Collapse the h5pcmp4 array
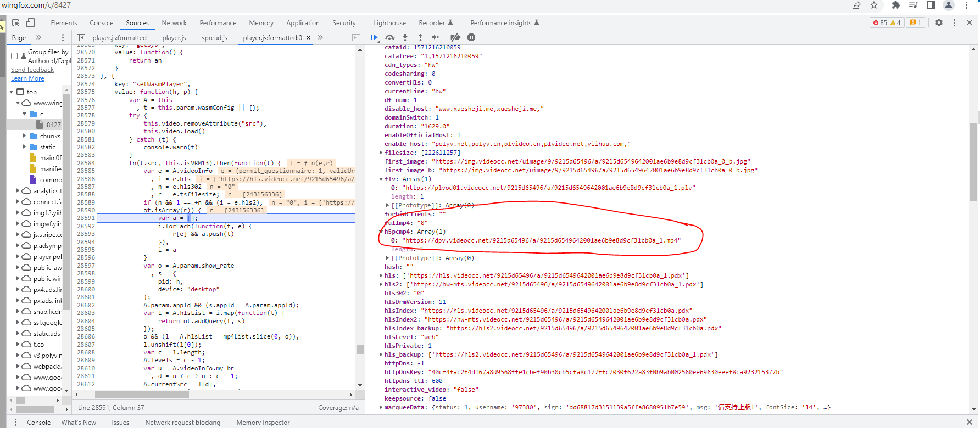980x428 pixels. point(381,232)
